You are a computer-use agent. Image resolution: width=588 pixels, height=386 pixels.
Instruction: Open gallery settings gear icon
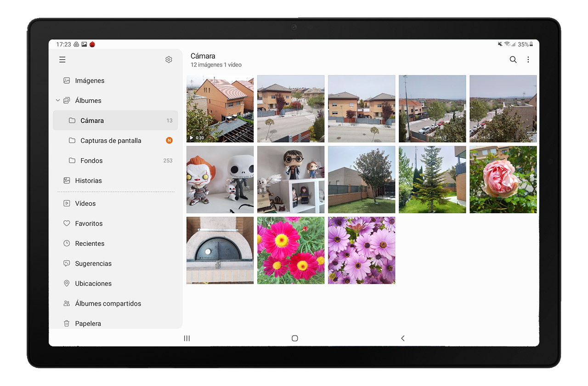[x=169, y=60]
